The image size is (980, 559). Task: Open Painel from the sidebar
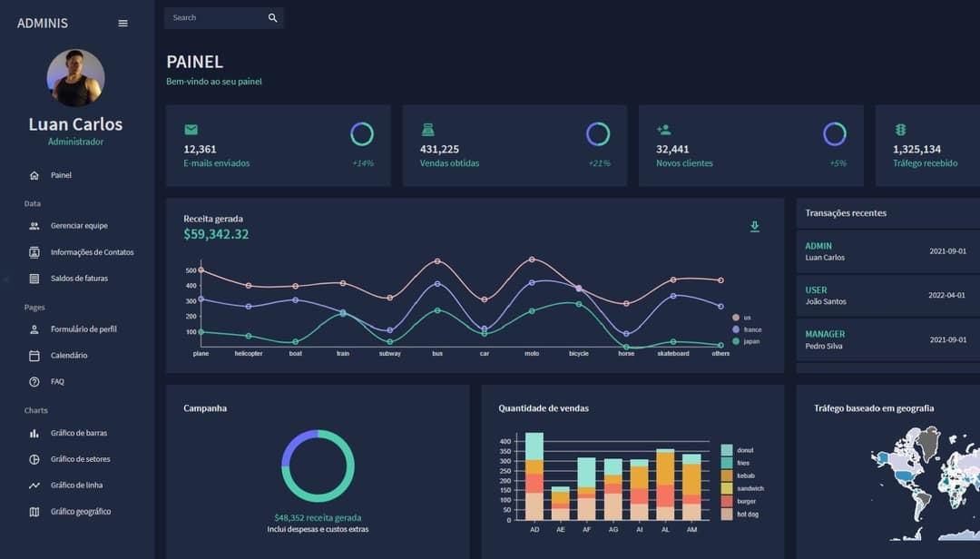pos(61,175)
